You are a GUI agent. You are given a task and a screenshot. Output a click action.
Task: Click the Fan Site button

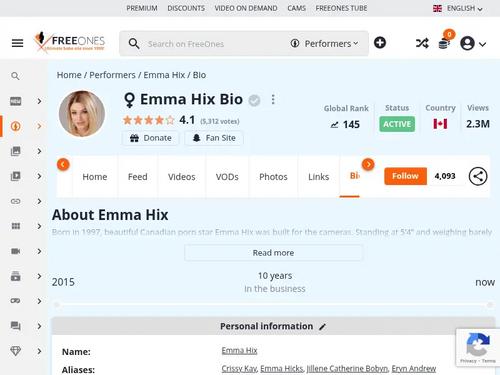(214, 138)
